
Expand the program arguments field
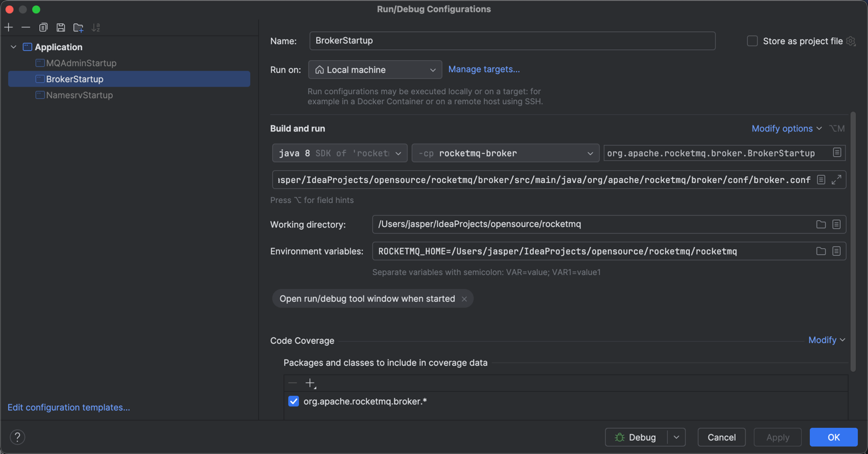pyautogui.click(x=837, y=180)
